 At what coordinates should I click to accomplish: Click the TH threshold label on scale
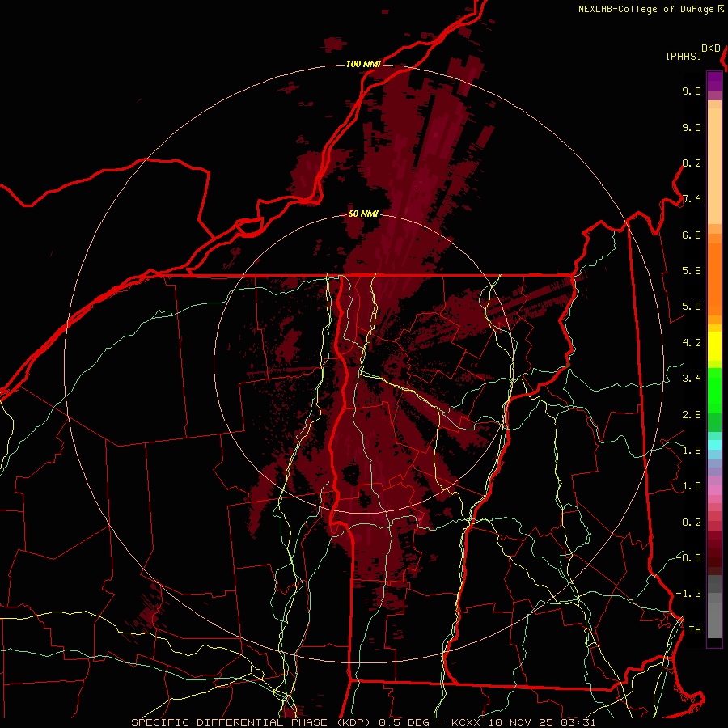(695, 629)
